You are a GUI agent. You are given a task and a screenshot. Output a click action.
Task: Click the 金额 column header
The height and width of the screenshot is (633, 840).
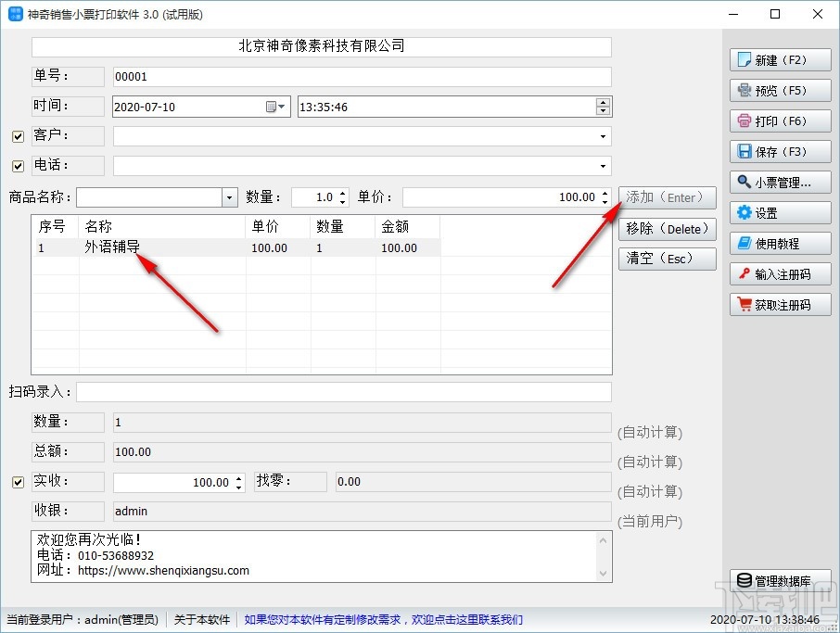coord(408,227)
